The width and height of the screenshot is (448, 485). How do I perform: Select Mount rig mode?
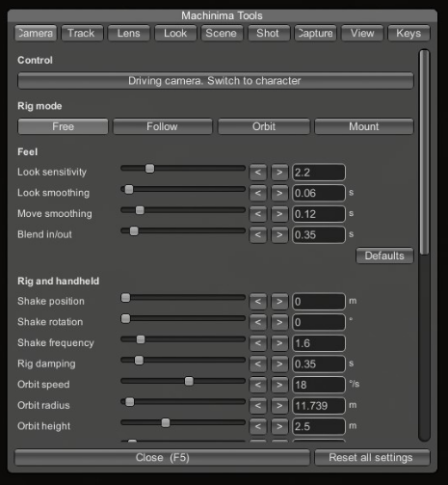point(364,126)
